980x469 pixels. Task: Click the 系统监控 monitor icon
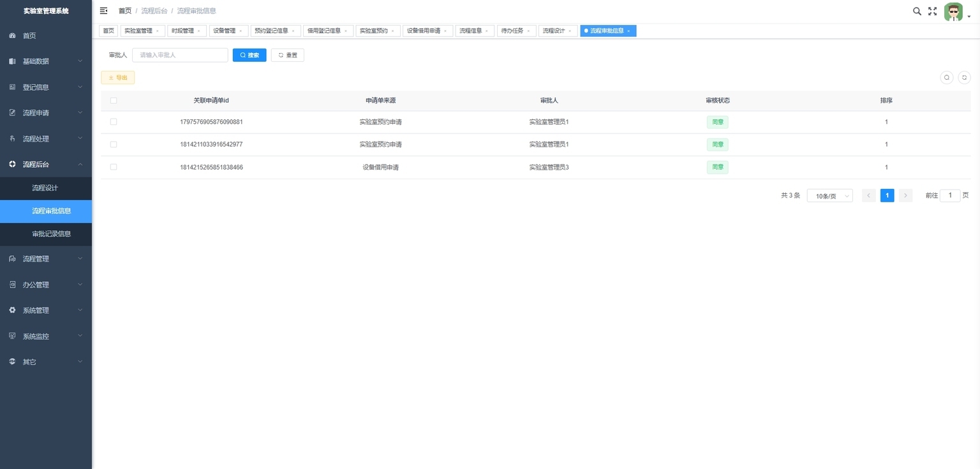12,336
